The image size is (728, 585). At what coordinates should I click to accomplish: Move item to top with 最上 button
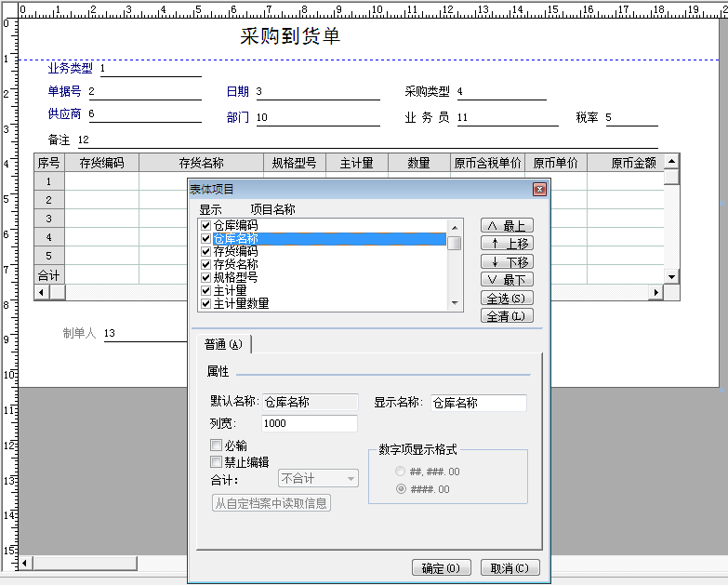(x=507, y=226)
